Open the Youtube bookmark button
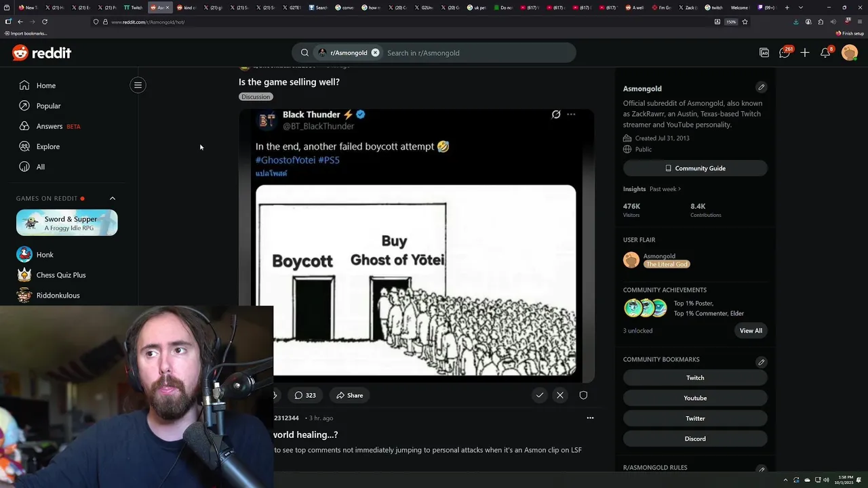This screenshot has width=868, height=488. click(695, 398)
